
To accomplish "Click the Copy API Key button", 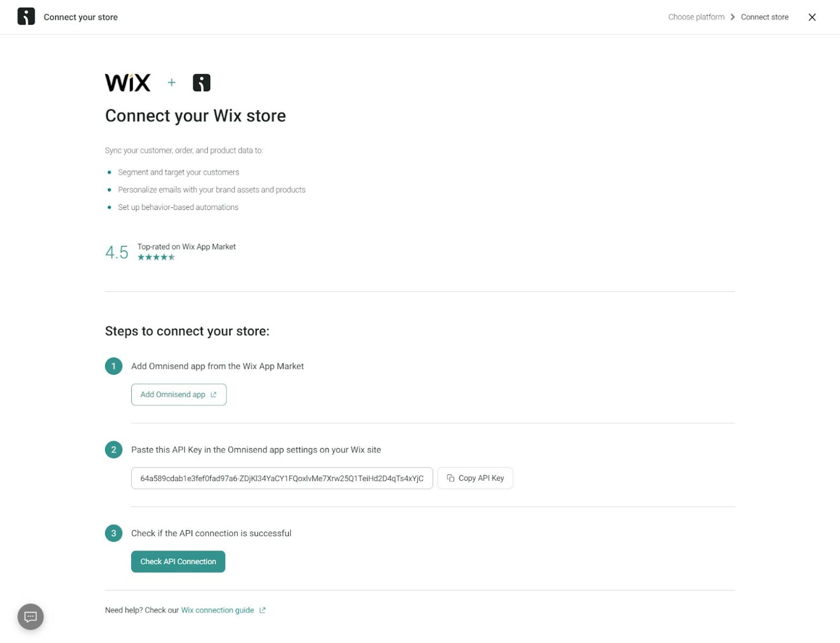I will click(475, 478).
